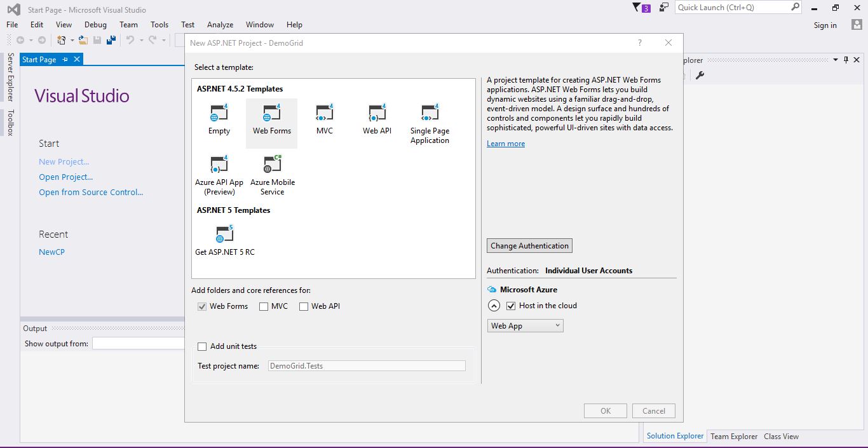Screen dimensions: 868x448
Task: Open the Server Explorer side tab
Action: click(x=10, y=78)
